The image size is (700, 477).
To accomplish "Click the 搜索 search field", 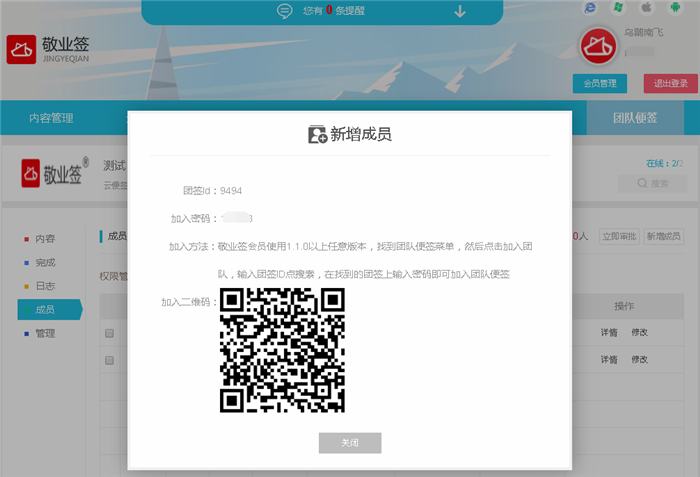I will (x=652, y=184).
